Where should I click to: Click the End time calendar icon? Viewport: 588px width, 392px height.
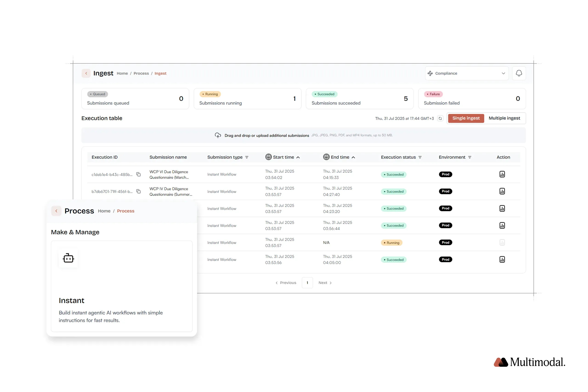tap(326, 157)
